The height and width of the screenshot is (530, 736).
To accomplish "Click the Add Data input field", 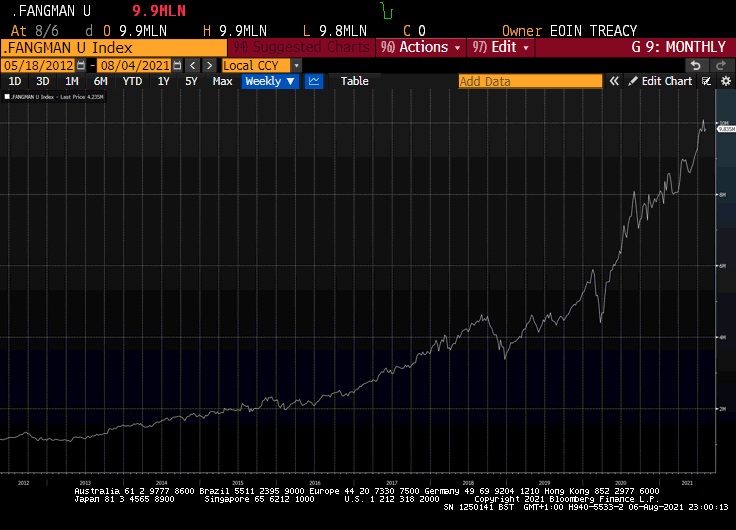I will (530, 81).
